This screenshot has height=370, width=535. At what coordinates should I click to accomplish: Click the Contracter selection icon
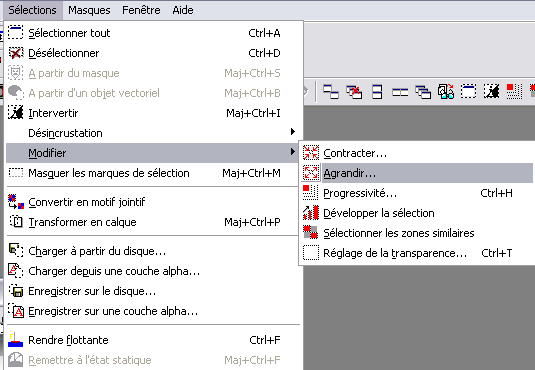click(x=311, y=153)
